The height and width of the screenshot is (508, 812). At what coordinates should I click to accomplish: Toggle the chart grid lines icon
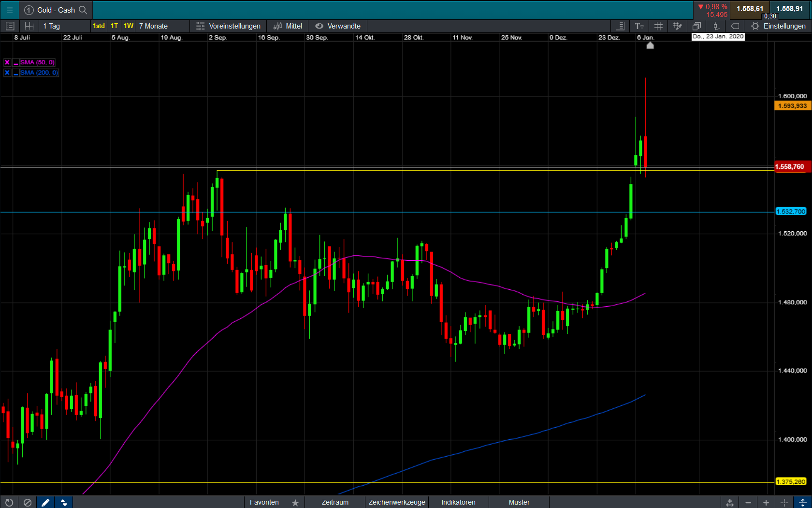(658, 26)
